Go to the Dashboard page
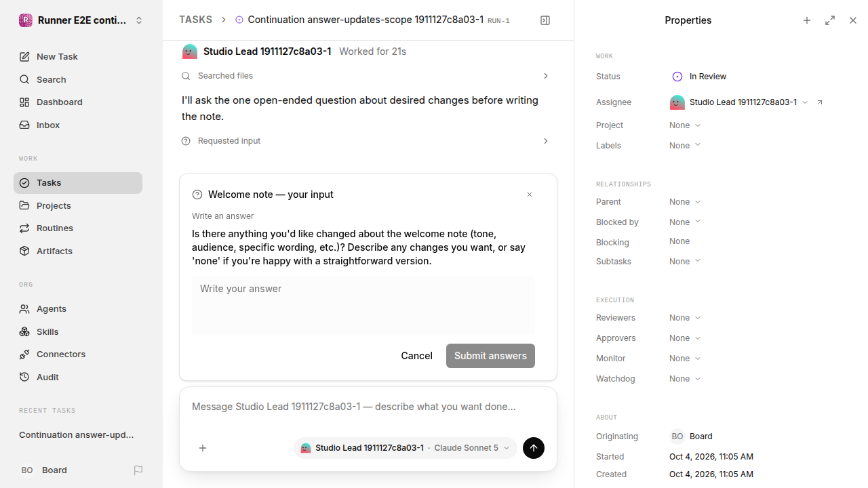 (x=78, y=102)
